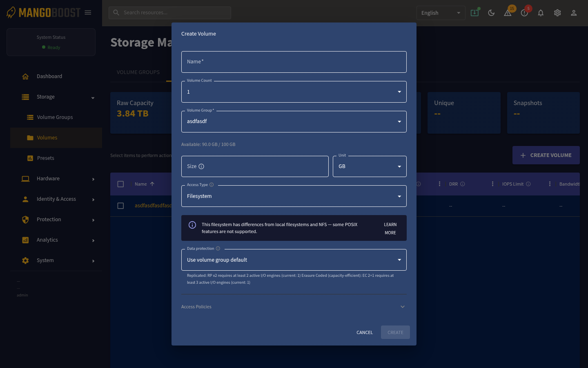Expand the Analytics sidebar section
Image resolution: width=588 pixels, height=368 pixels.
[x=93, y=240]
